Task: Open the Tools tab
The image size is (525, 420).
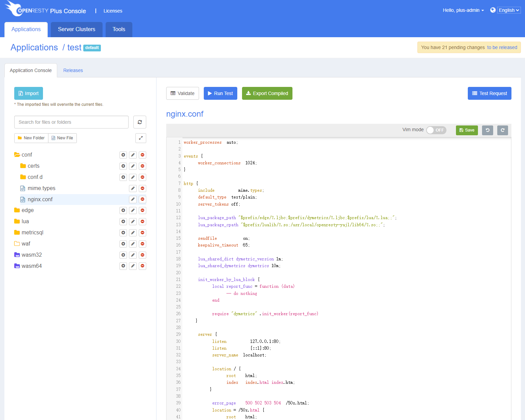Action: 119,29
